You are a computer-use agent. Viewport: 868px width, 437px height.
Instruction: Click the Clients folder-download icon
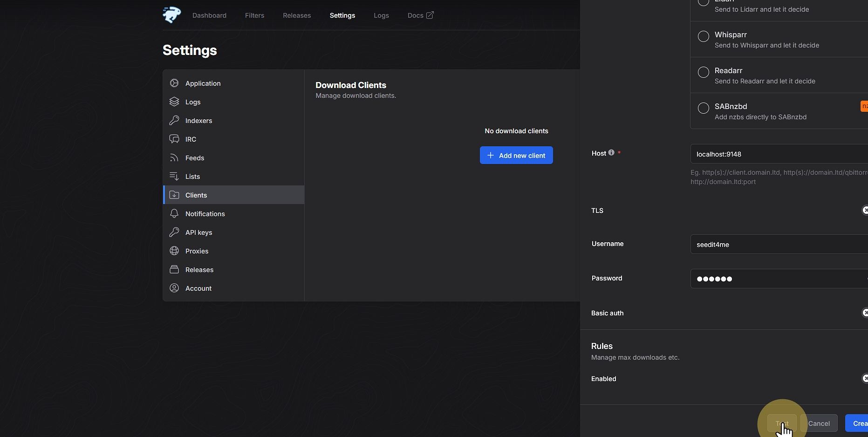click(x=174, y=195)
